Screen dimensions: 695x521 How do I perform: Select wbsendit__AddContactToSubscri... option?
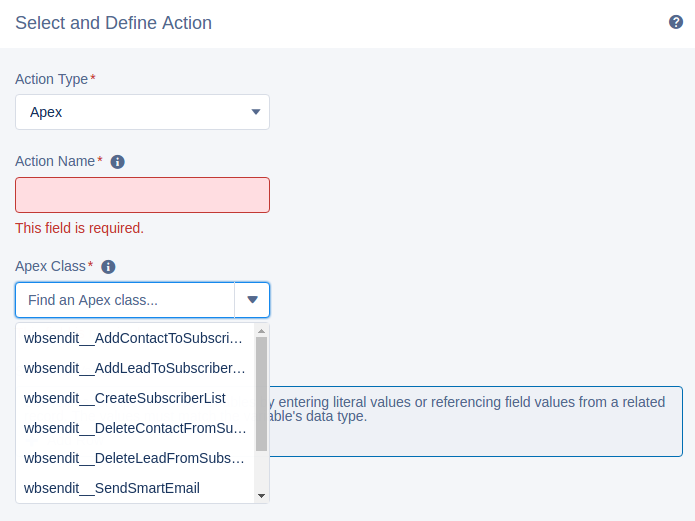tap(134, 337)
